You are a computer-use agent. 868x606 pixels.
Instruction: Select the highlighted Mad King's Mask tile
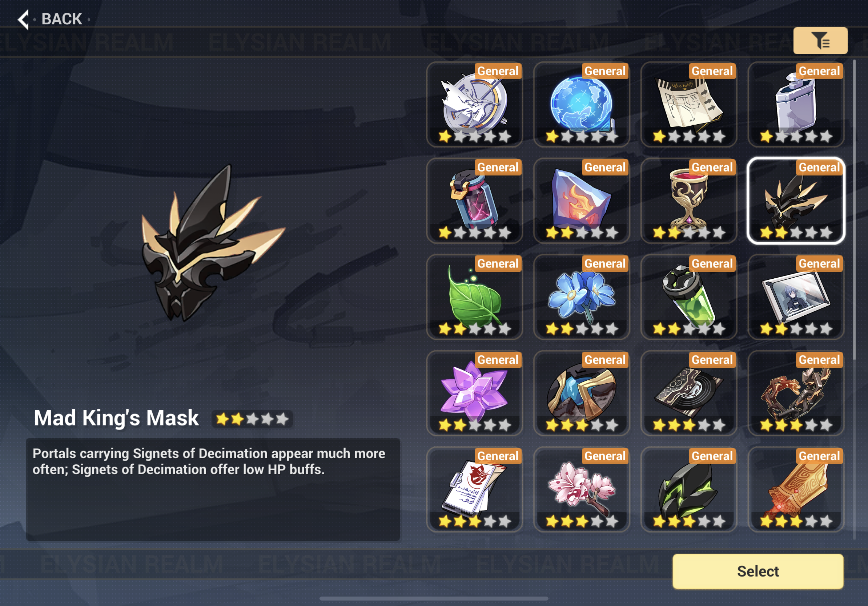pos(796,201)
